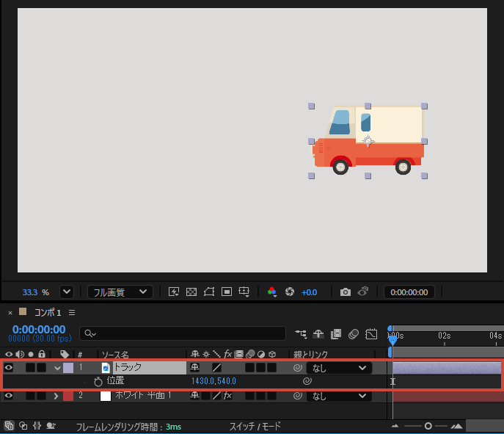The height and width of the screenshot is (434, 504).
Task: Close the コンポ 1 timeline tab
Action: point(10,312)
